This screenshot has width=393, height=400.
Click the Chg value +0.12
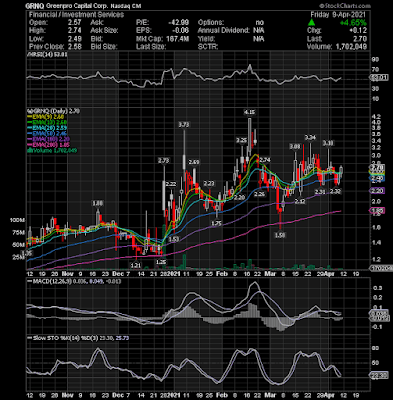click(358, 31)
